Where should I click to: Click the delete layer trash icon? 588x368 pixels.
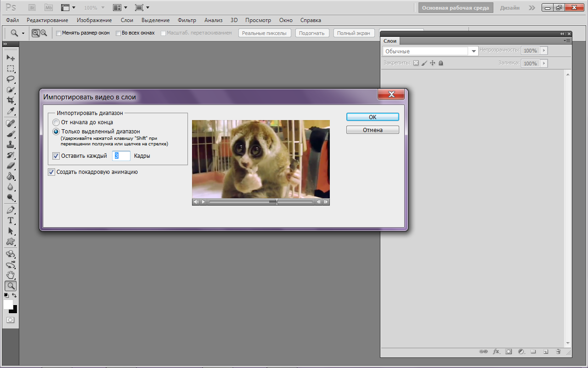[558, 351]
